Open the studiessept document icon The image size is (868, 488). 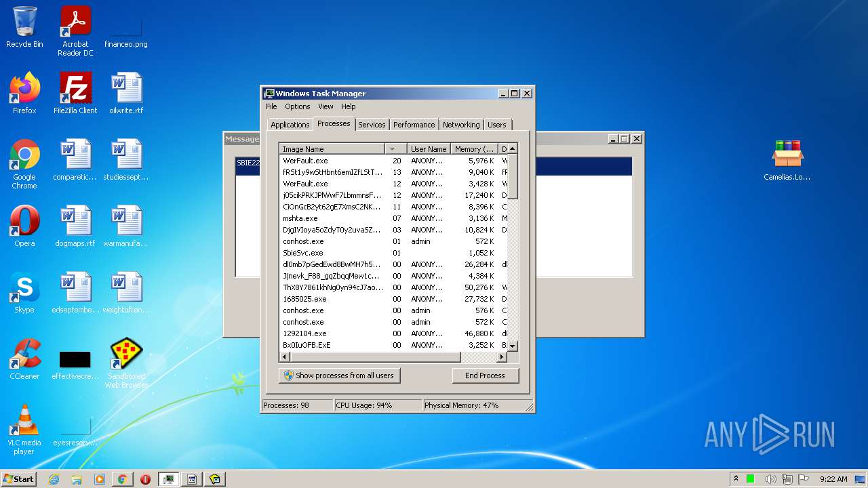click(126, 160)
